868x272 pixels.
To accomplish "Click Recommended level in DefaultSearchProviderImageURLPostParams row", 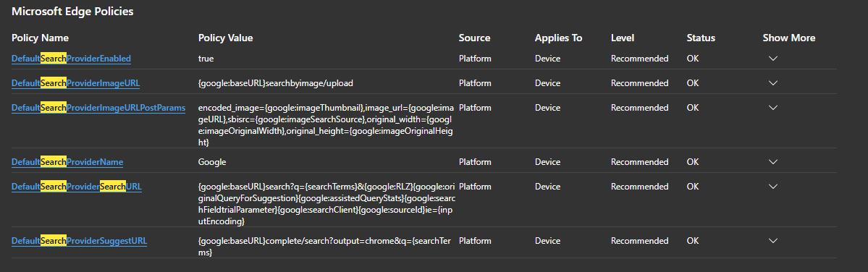I will tap(639, 108).
